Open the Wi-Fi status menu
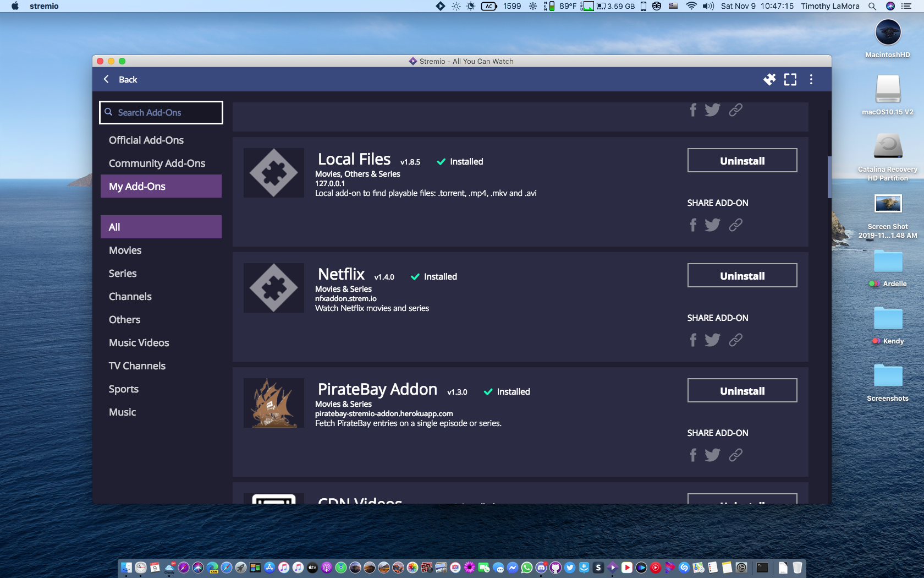This screenshot has height=578, width=924. pos(691,6)
